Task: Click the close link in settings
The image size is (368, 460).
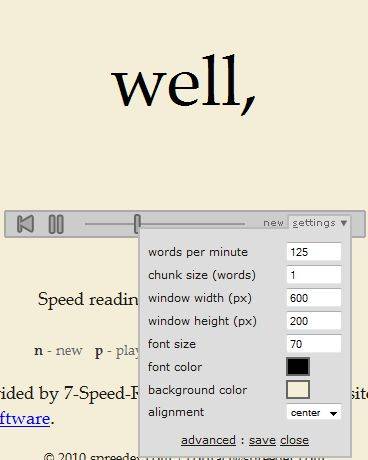Action: [294, 440]
